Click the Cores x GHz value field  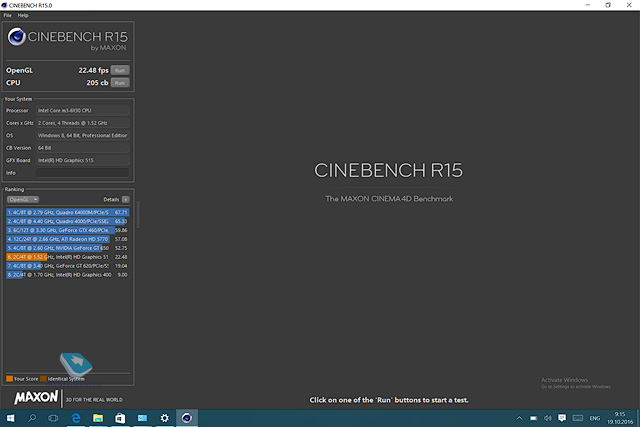[x=82, y=123]
